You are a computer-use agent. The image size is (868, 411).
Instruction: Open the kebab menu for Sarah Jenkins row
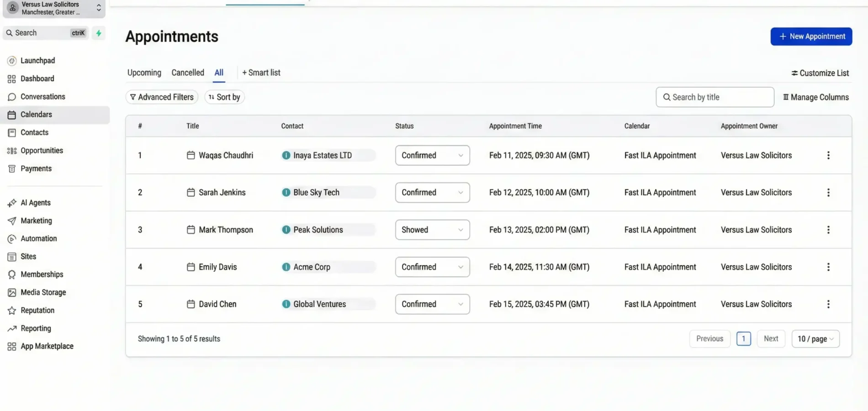tap(828, 192)
